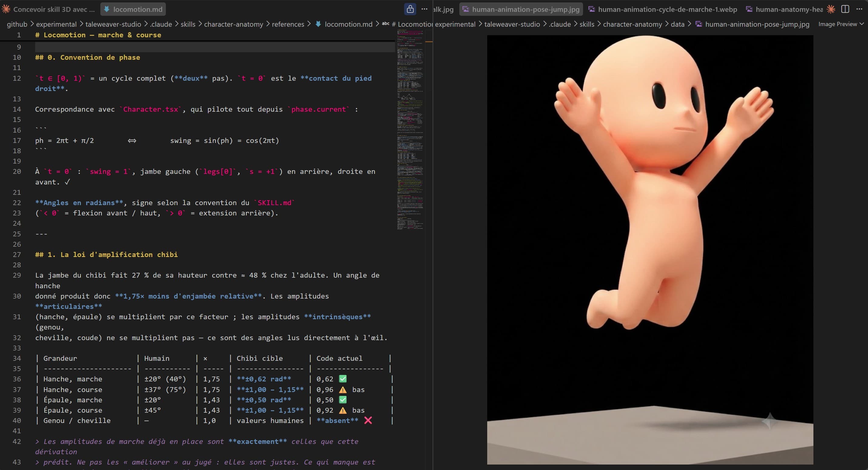Expand the experimental breadcrumb in the image editor
Screen dimensions: 868x470
455,24
